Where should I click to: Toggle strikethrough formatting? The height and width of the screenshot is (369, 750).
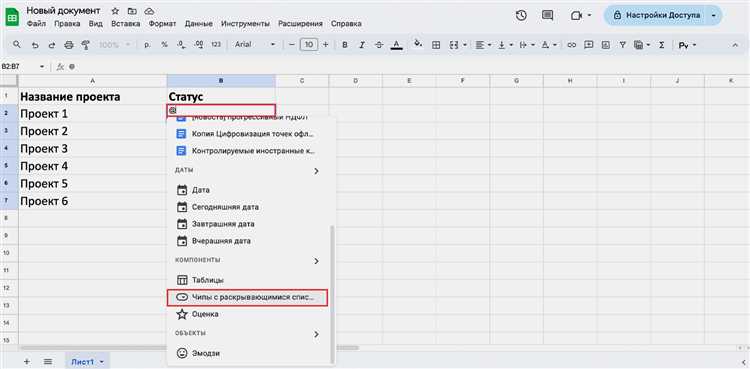(x=379, y=45)
